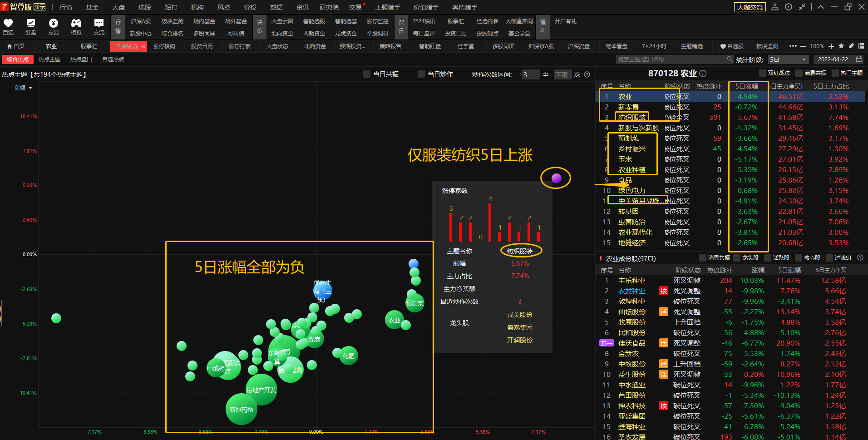Viewport: 868px width, 440px height.
Task: Collapse the toolbar with the up-chevron icon
Action: pos(820,7)
